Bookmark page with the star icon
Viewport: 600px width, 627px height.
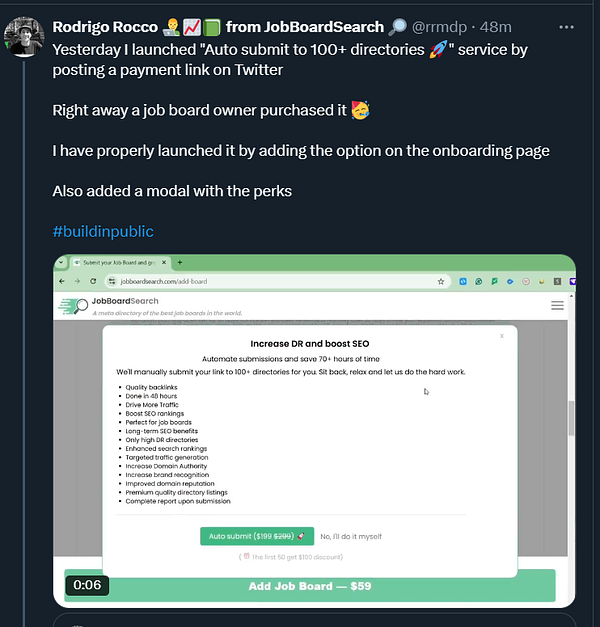click(440, 282)
